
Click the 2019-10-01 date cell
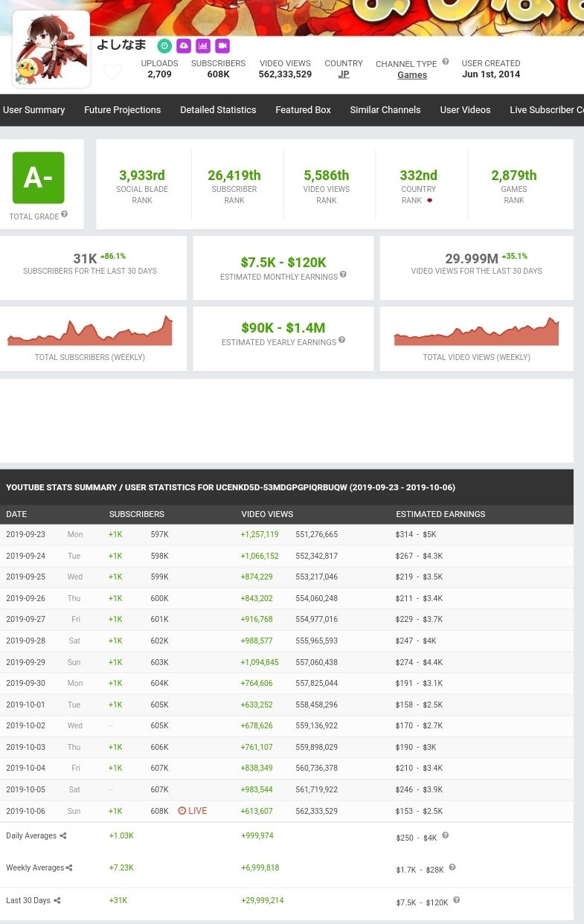(25, 705)
